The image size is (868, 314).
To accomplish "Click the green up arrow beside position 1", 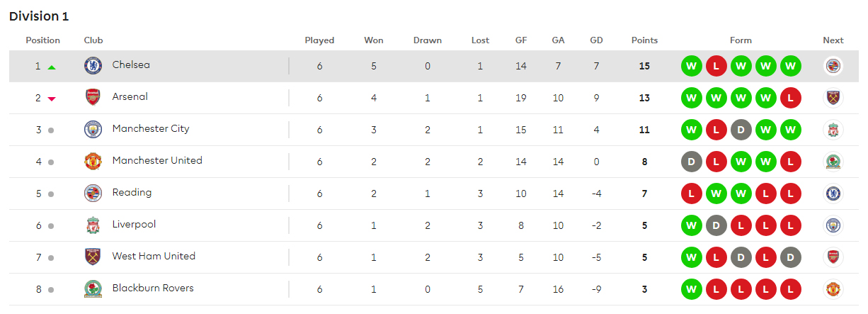I will pyautogui.click(x=52, y=67).
